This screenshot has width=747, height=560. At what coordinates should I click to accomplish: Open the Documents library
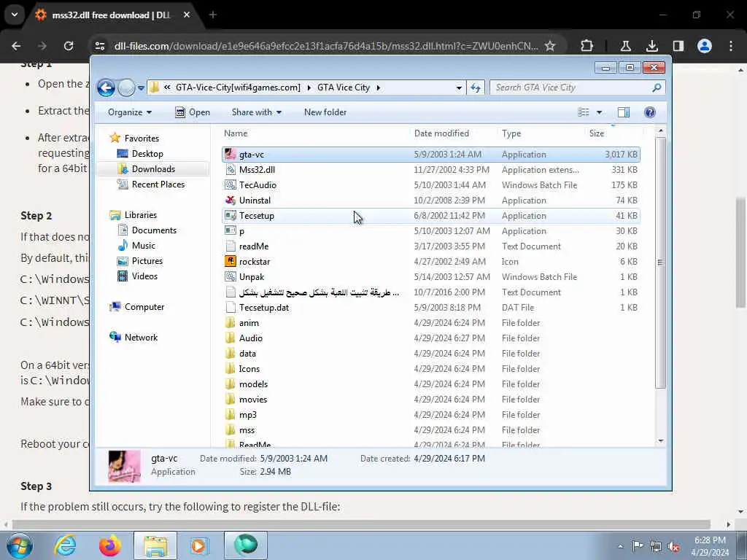[x=154, y=230]
